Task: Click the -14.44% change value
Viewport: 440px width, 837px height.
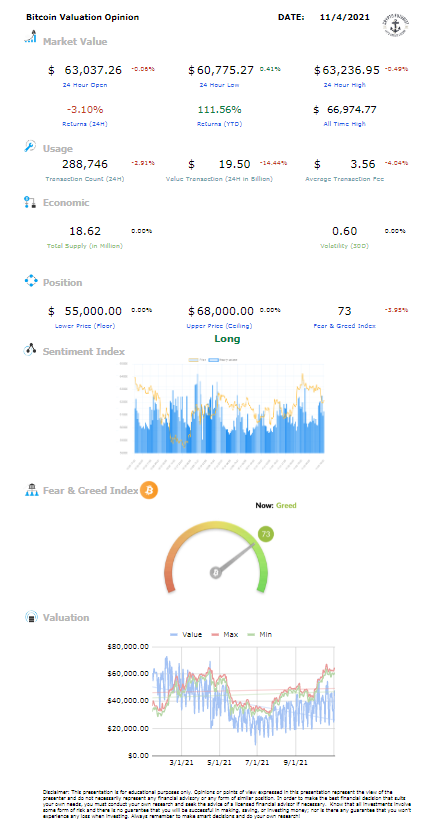Action: [273, 162]
